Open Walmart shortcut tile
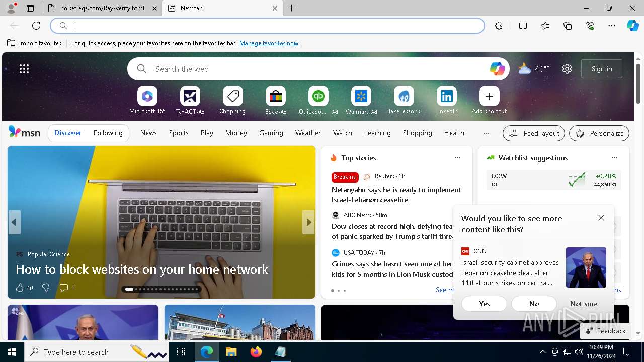 [x=361, y=101]
